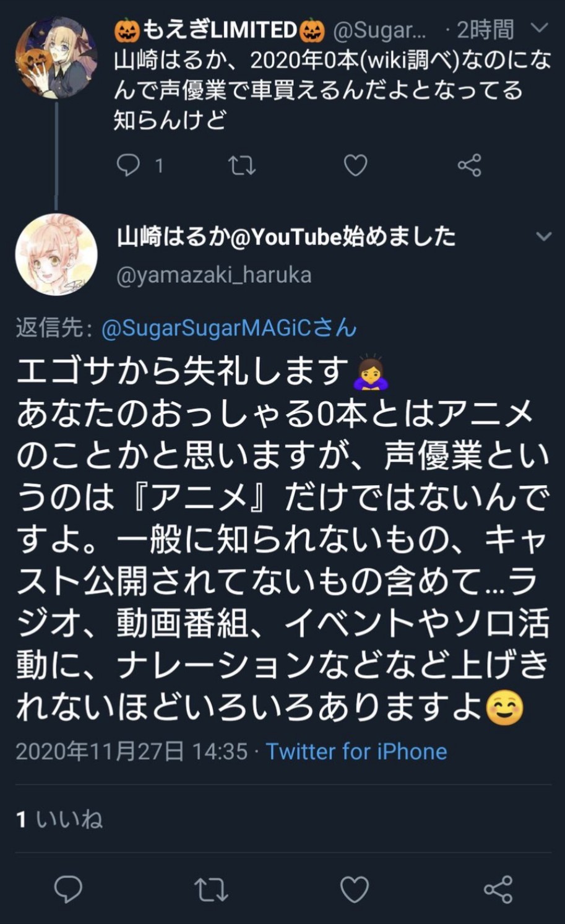Open the @yamazaki_haruka handle

point(214,274)
